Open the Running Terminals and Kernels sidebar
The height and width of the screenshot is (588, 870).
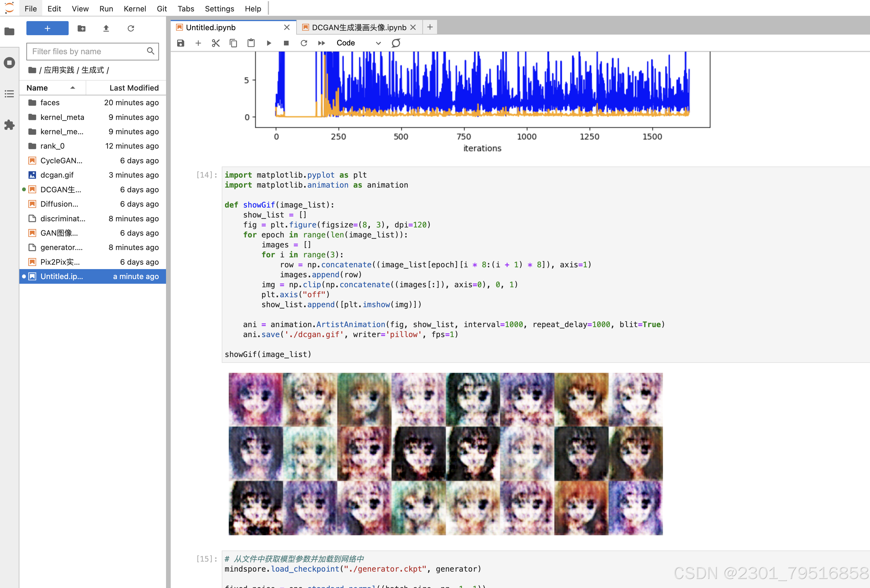[x=9, y=62]
